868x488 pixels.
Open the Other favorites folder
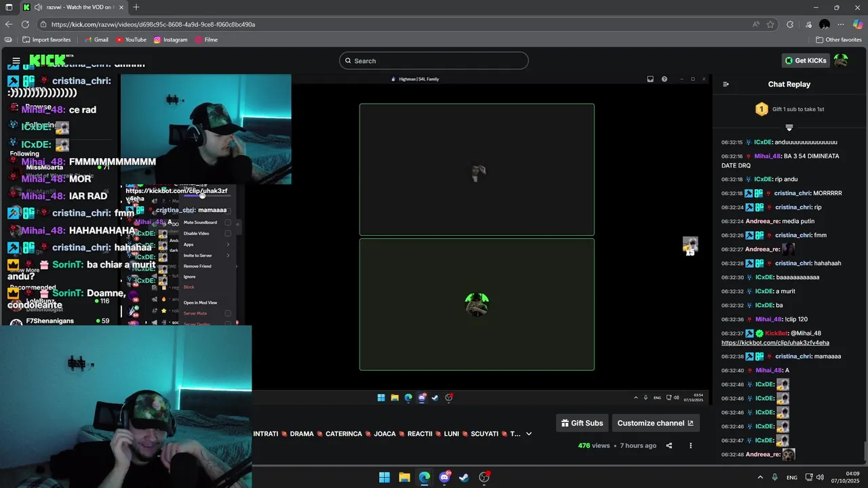click(839, 40)
